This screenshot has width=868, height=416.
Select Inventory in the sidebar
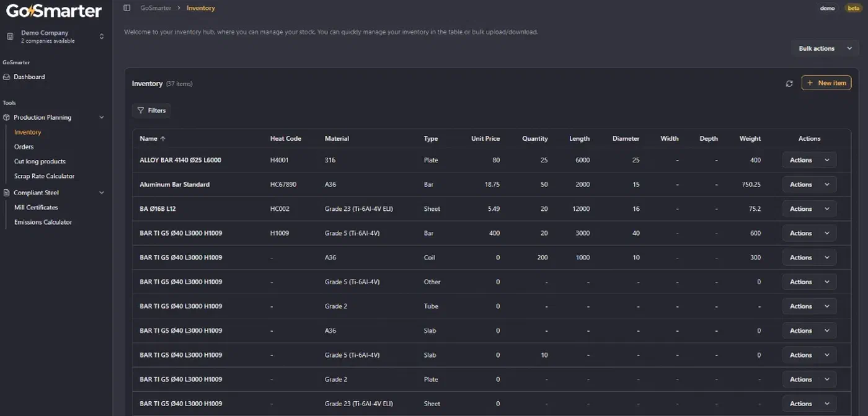tap(28, 132)
